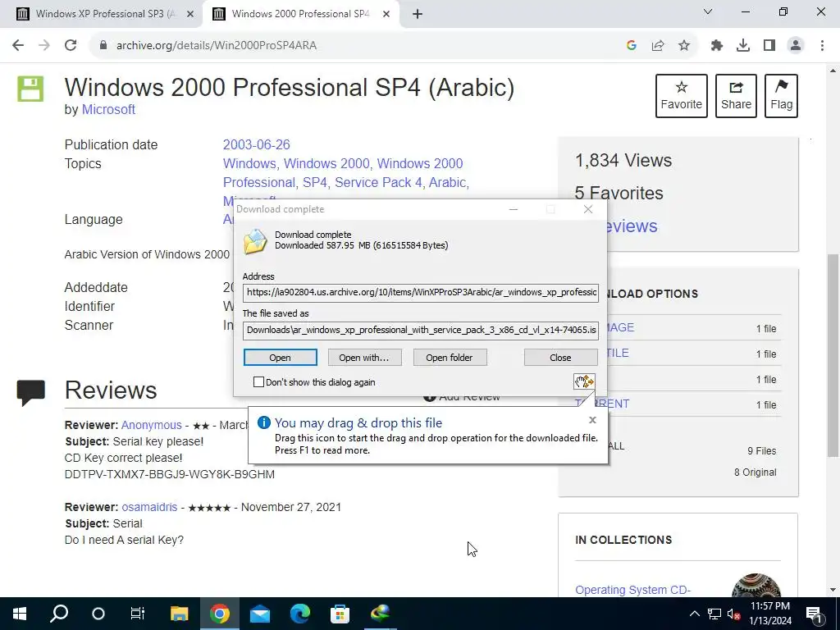Click the serial key DDTPV-TXMX7-BBGJ9-WGY8K-B9GHM text
840x630 pixels.
(169, 474)
